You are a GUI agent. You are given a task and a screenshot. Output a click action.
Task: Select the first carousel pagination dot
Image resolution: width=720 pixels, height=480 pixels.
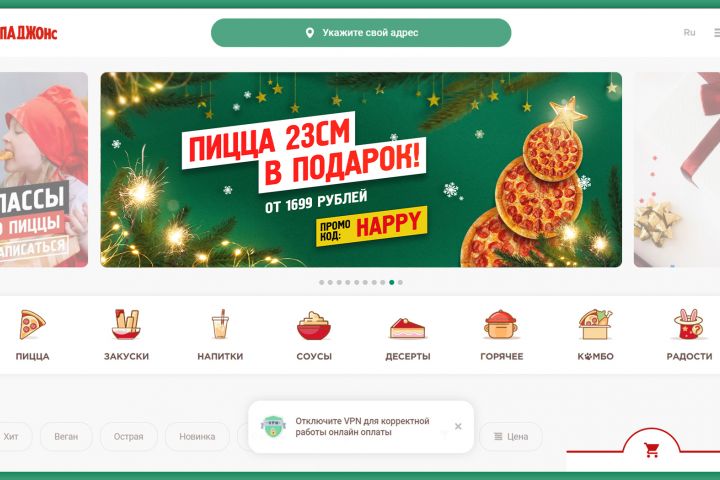321,282
